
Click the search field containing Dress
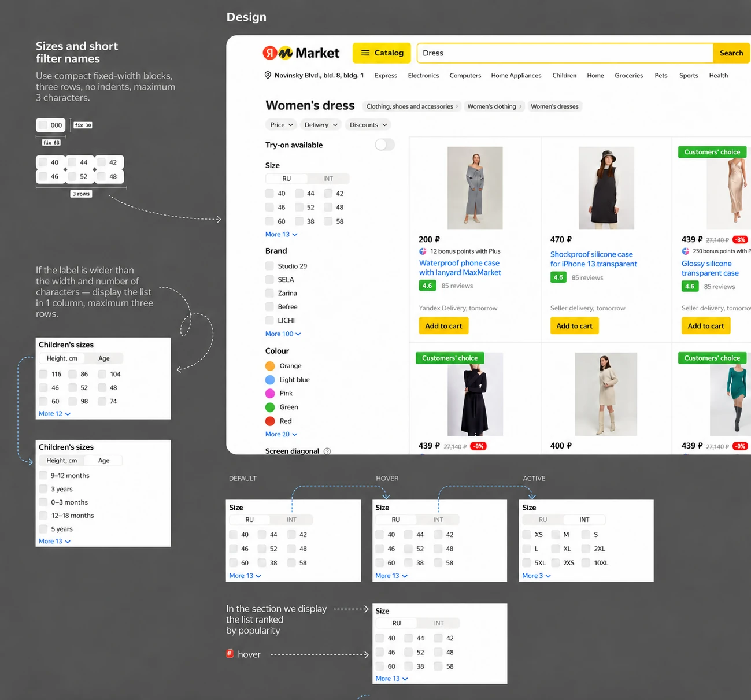(x=565, y=53)
